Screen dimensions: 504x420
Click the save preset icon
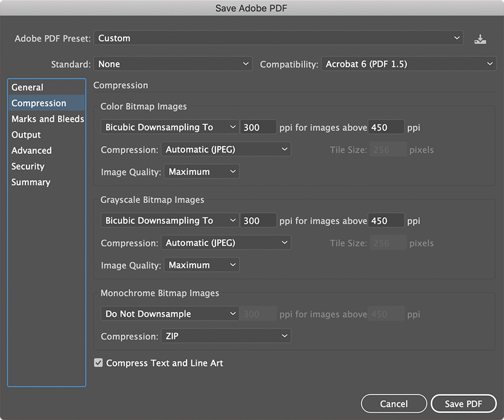[480, 39]
